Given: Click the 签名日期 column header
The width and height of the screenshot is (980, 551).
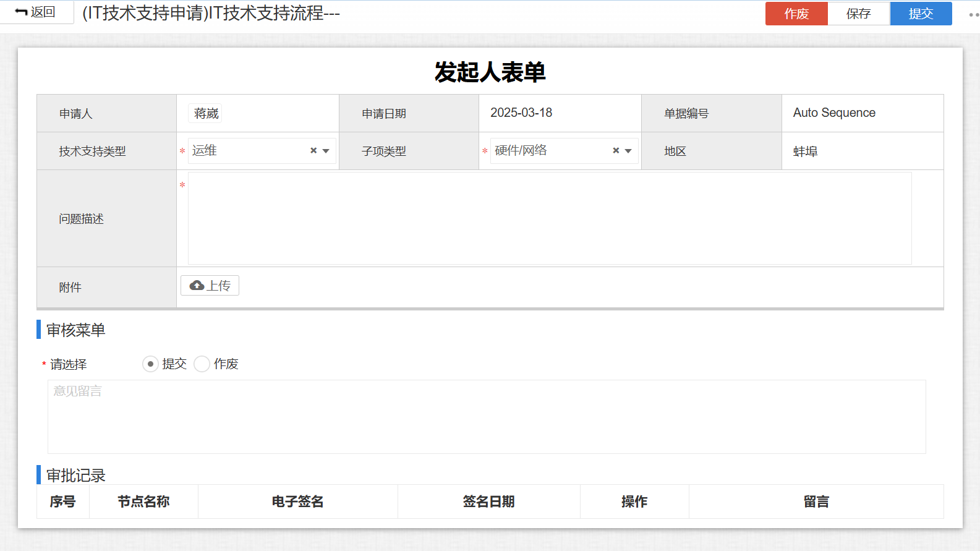Looking at the screenshot, I should click(488, 502).
